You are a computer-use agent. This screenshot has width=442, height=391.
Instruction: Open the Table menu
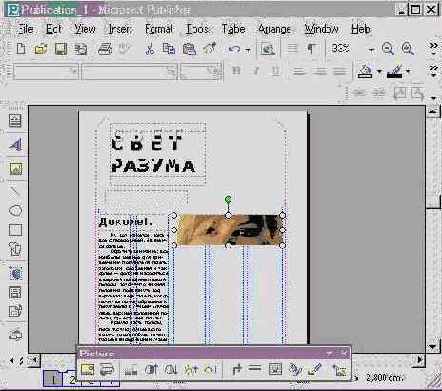[233, 29]
